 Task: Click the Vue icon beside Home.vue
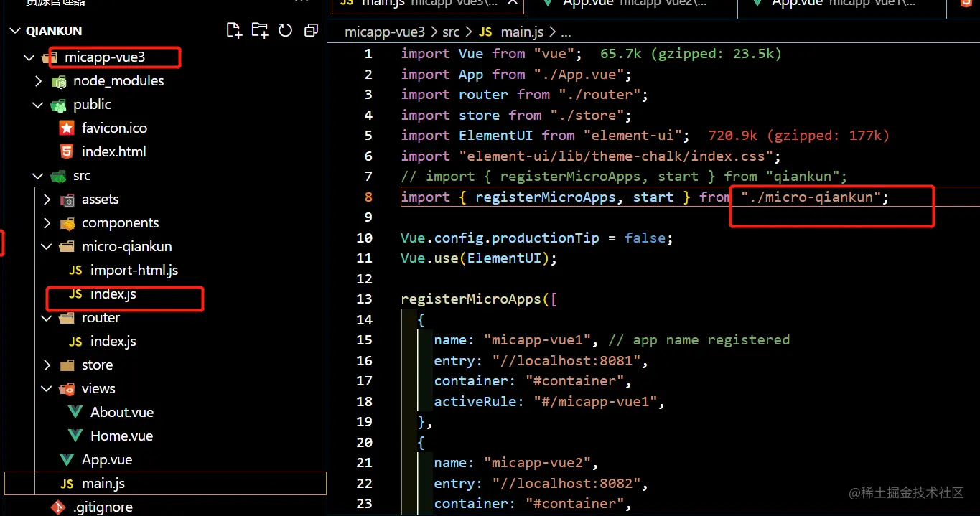pyautogui.click(x=75, y=436)
